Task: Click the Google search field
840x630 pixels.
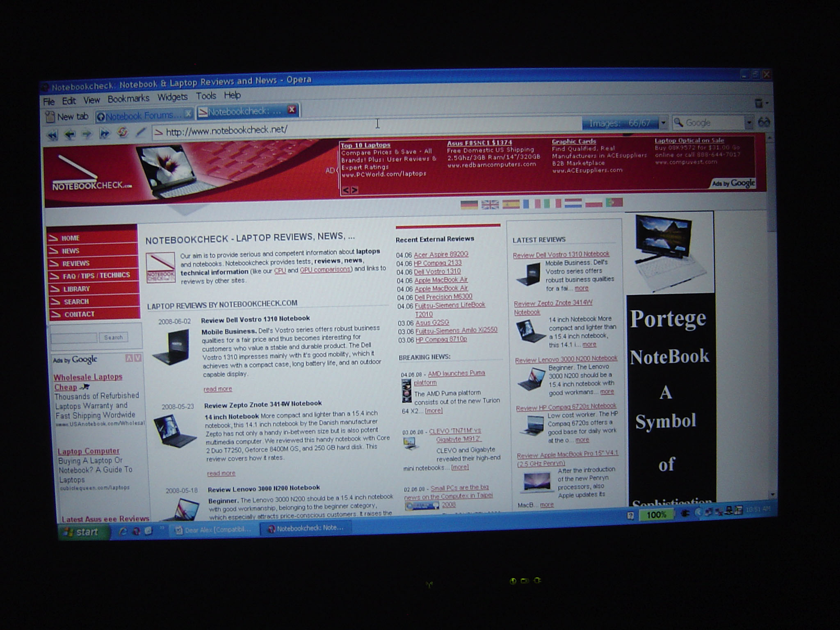Action: coord(713,123)
